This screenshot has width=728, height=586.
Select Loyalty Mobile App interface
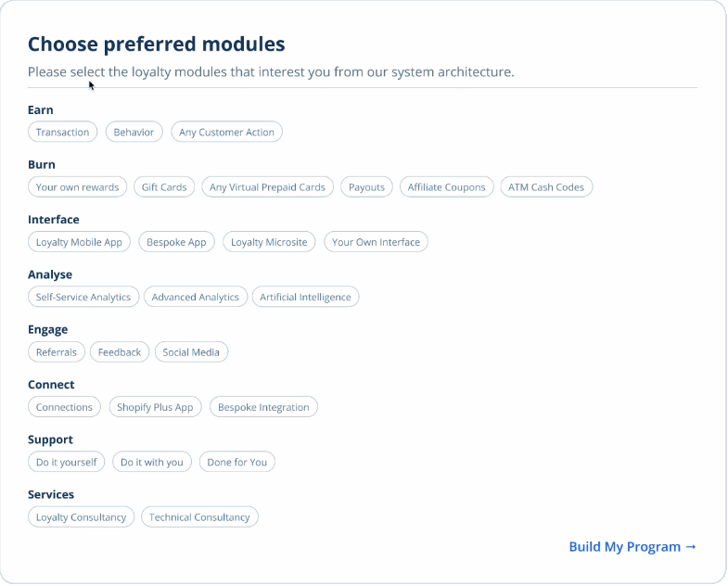pyautogui.click(x=79, y=242)
